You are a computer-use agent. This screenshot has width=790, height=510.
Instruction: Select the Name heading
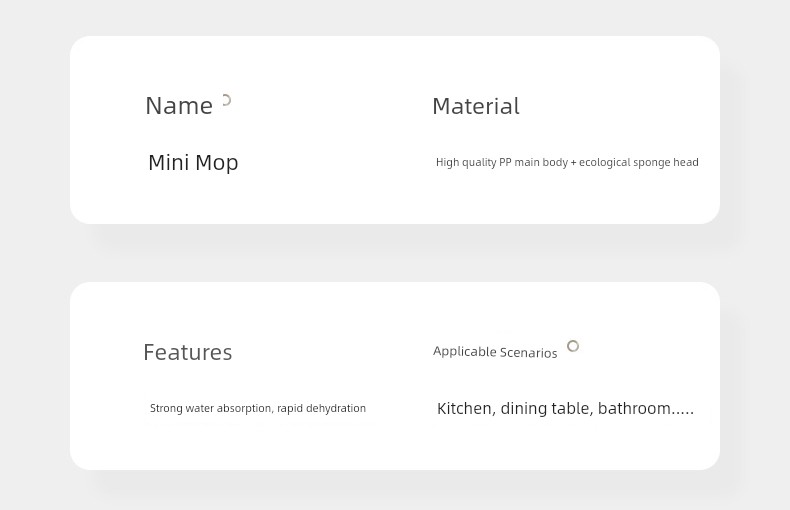(x=179, y=106)
